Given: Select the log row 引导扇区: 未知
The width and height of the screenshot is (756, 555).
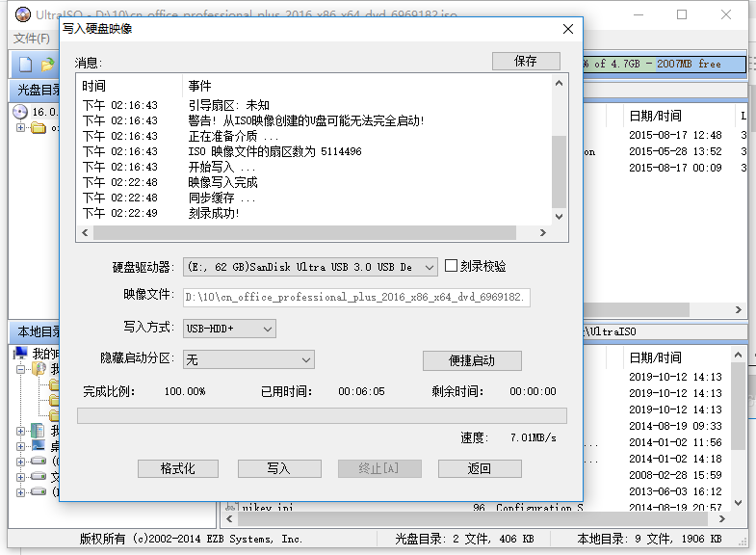Looking at the screenshot, I should tap(313, 105).
